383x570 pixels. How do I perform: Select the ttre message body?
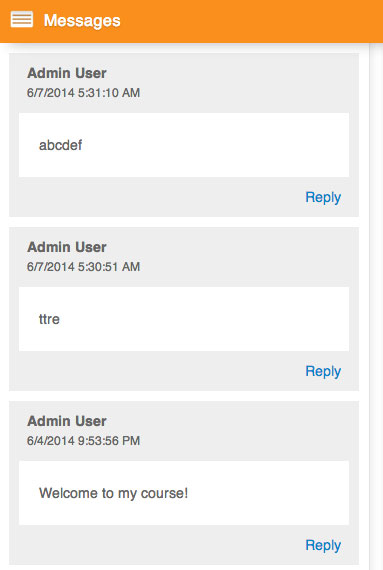[49, 319]
